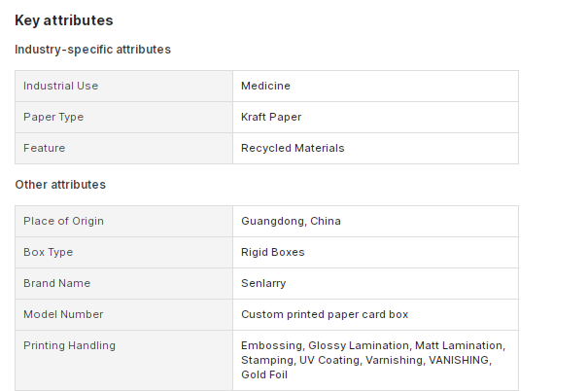The image size is (588, 391).
Task: Select the Kraft Paper value
Action: coord(271,117)
